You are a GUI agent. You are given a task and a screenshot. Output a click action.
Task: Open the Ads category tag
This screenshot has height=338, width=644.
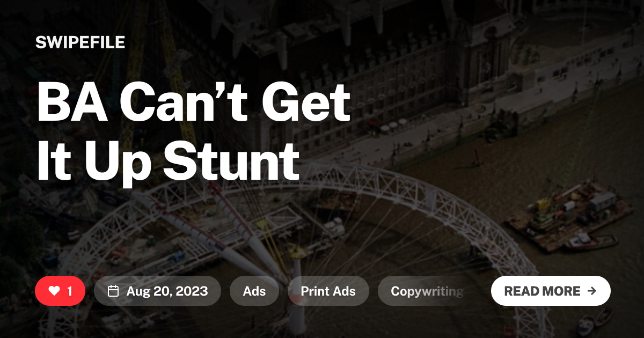tap(254, 291)
